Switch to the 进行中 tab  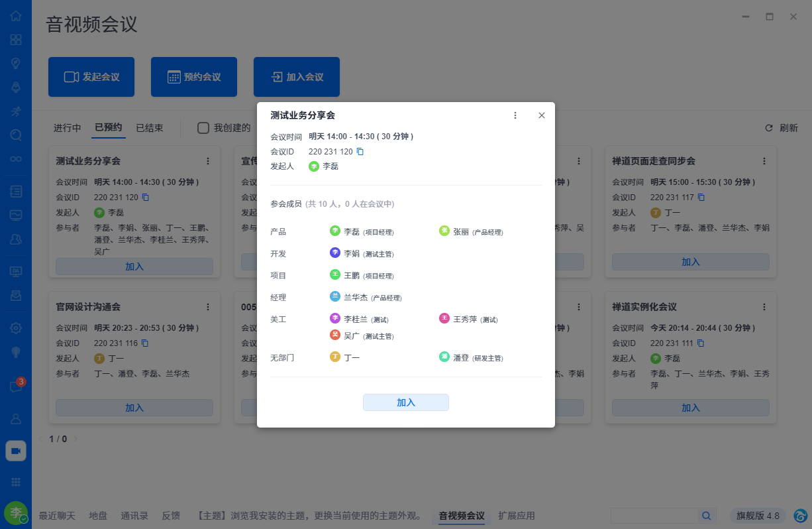coord(67,128)
